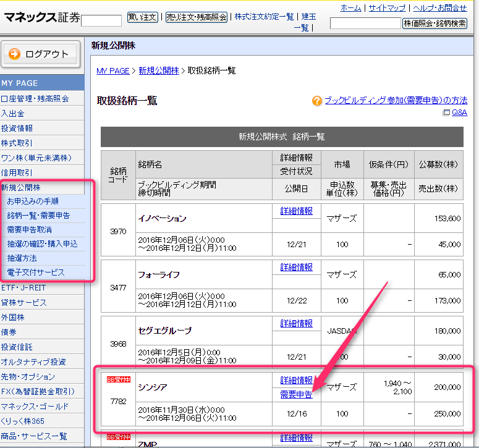Click the BB受付中 badge above code 7782
This screenshot has height=448, width=479.
tap(119, 379)
